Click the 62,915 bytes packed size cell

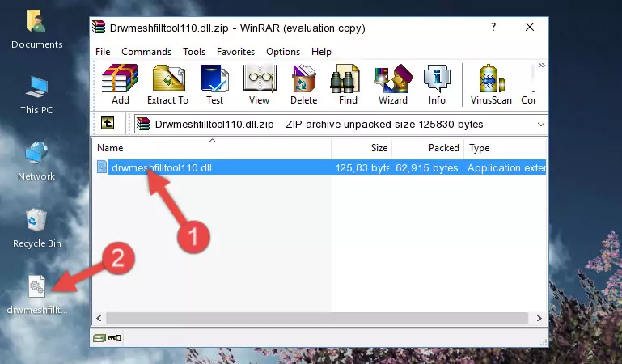click(x=427, y=168)
